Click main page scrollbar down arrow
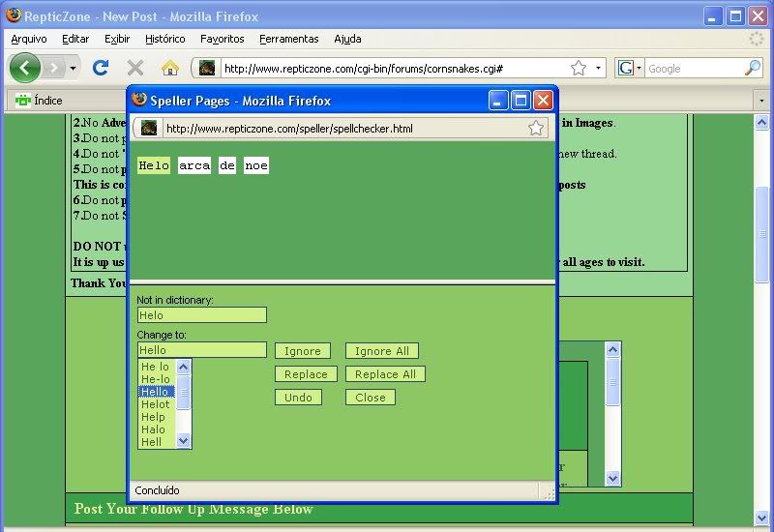This screenshot has height=532, width=774. (x=761, y=517)
